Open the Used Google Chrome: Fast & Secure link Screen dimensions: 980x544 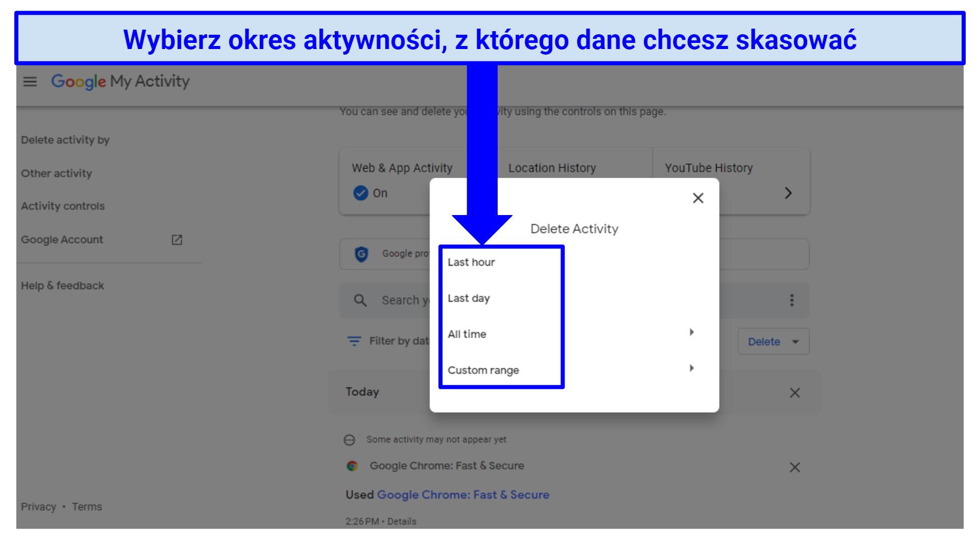(462, 495)
